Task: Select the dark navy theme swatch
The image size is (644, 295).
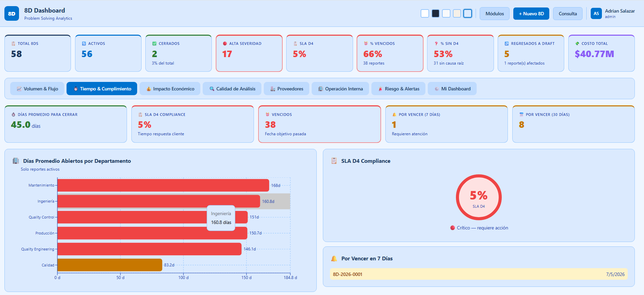Action: click(436, 13)
